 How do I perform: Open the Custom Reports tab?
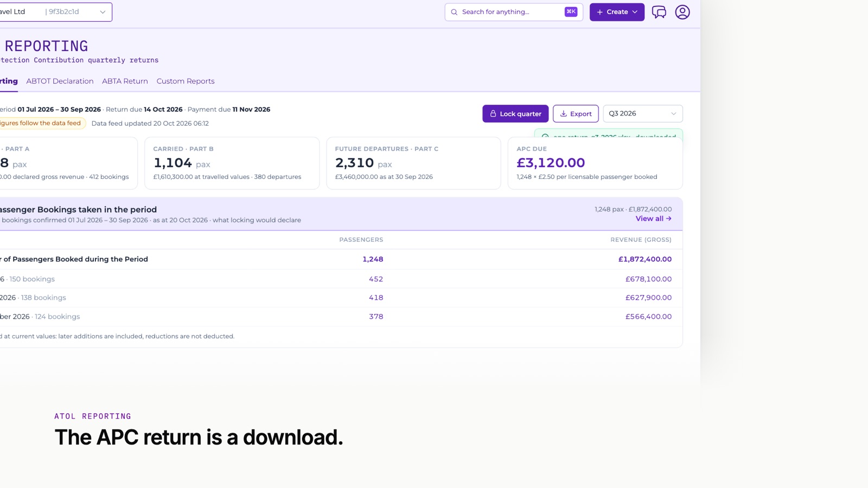(186, 81)
